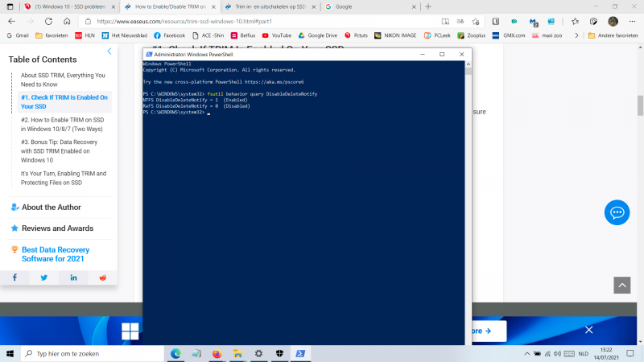Image resolution: width=644 pixels, height=362 pixels.
Task: Collapse the Table of Contents sidebar
Action: (109, 51)
